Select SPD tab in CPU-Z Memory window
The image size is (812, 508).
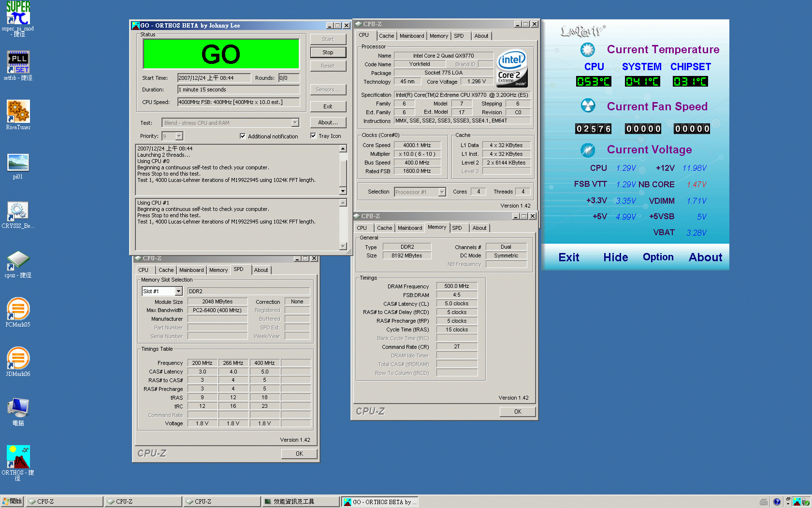(x=457, y=228)
